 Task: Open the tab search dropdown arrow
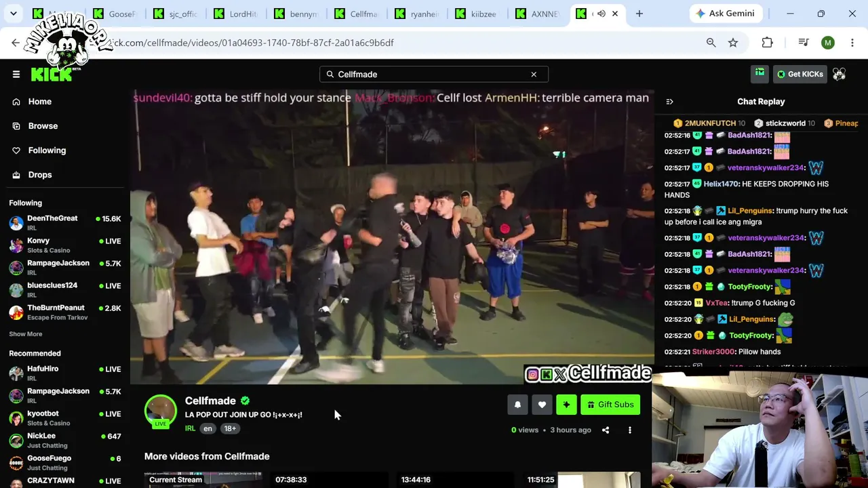pyautogui.click(x=14, y=14)
